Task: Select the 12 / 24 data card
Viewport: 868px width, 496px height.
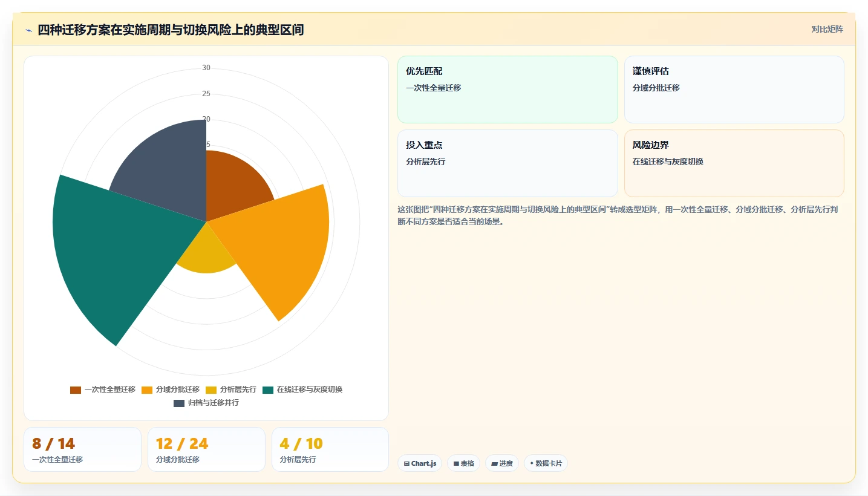Action: pos(206,449)
